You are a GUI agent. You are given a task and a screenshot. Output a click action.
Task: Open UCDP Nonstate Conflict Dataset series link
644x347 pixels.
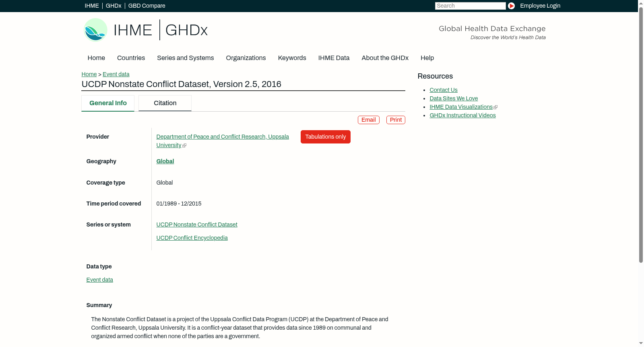197,224
